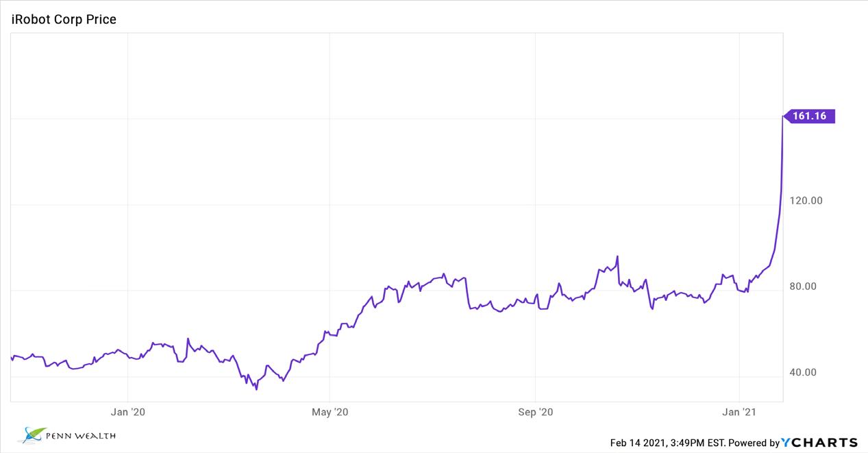This screenshot has height=453, width=868.
Task: Click the 40.00 y-axis label
Action: pyautogui.click(x=803, y=373)
